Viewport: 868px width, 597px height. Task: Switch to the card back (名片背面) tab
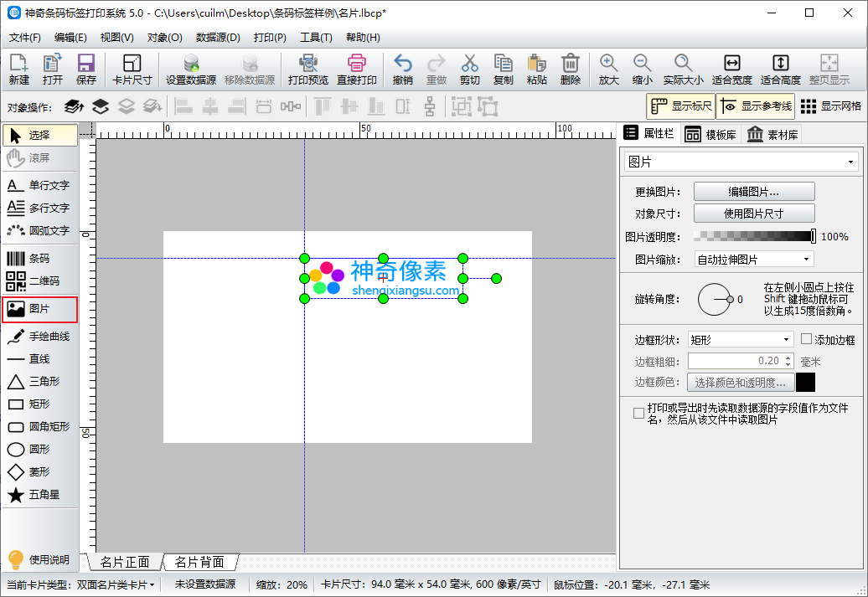pos(199,562)
